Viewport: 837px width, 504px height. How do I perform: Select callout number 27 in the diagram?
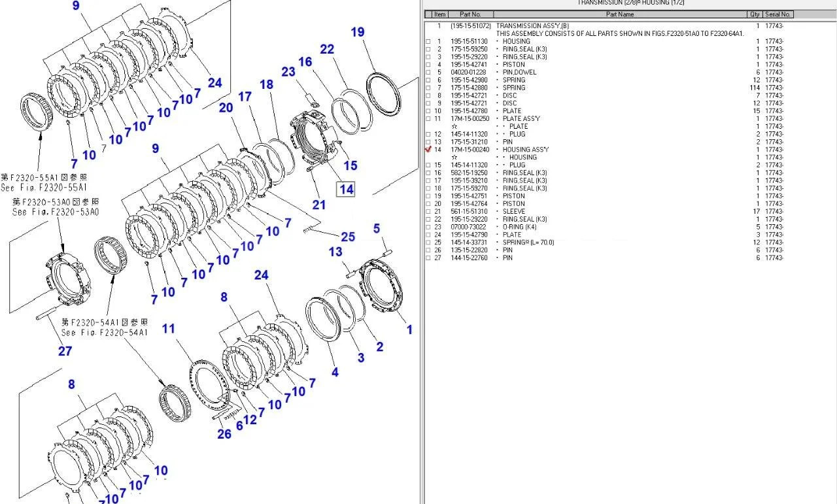pos(65,351)
